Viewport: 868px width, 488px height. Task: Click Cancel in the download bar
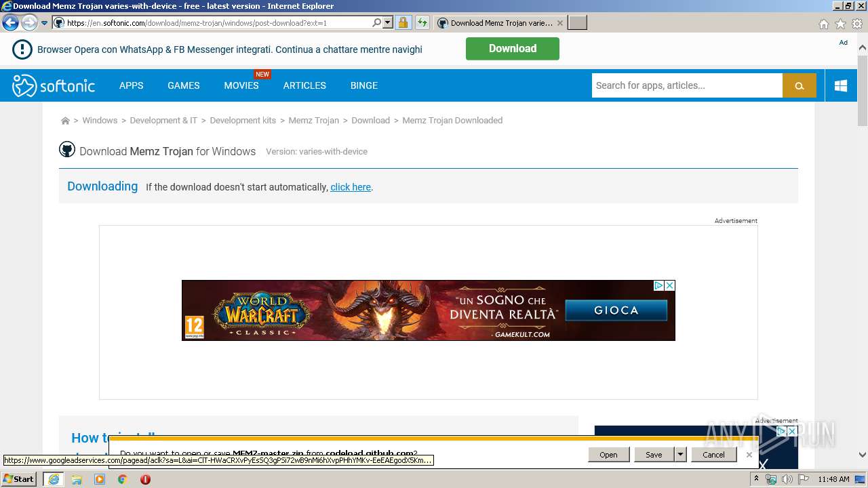713,455
